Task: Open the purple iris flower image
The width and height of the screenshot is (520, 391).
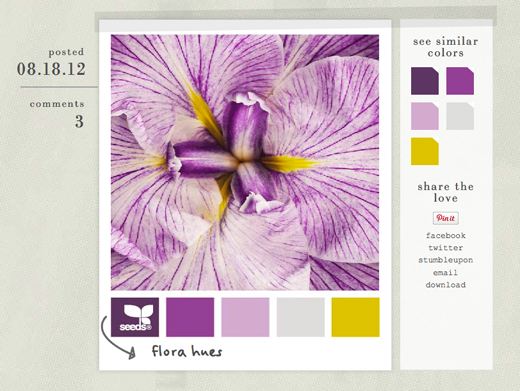Action: 245,162
